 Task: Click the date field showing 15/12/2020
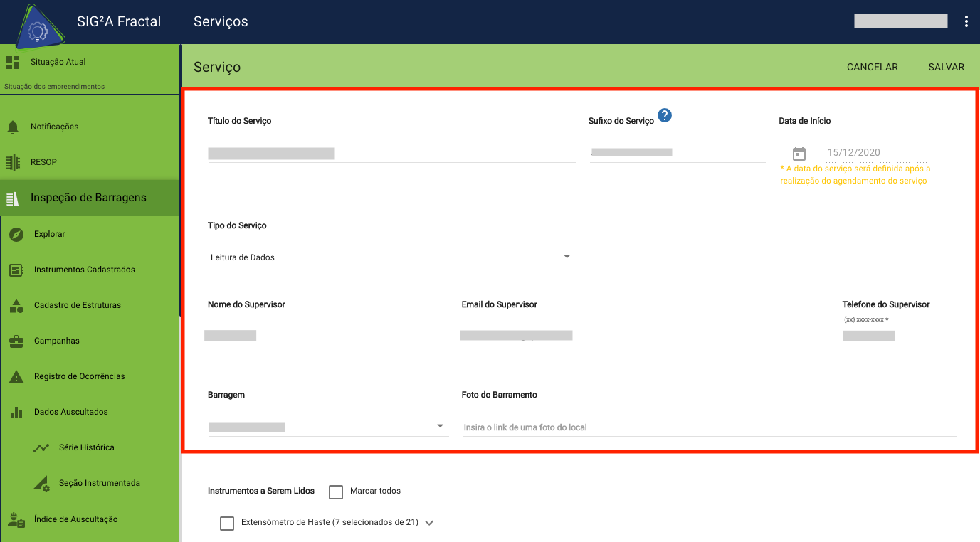coord(878,153)
